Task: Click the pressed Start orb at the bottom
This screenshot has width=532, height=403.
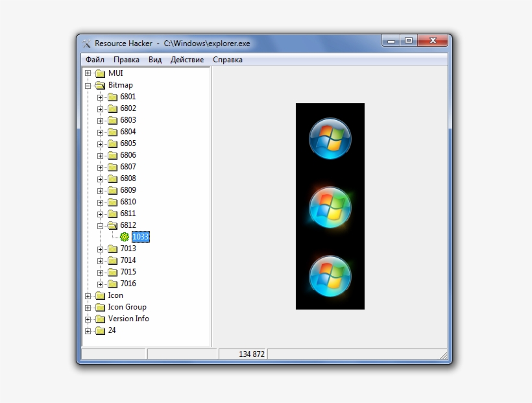Action: (330, 276)
